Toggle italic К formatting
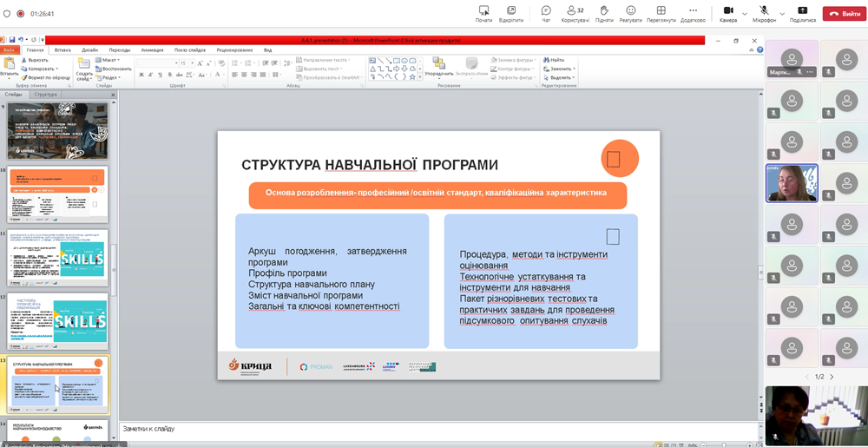 [150, 75]
